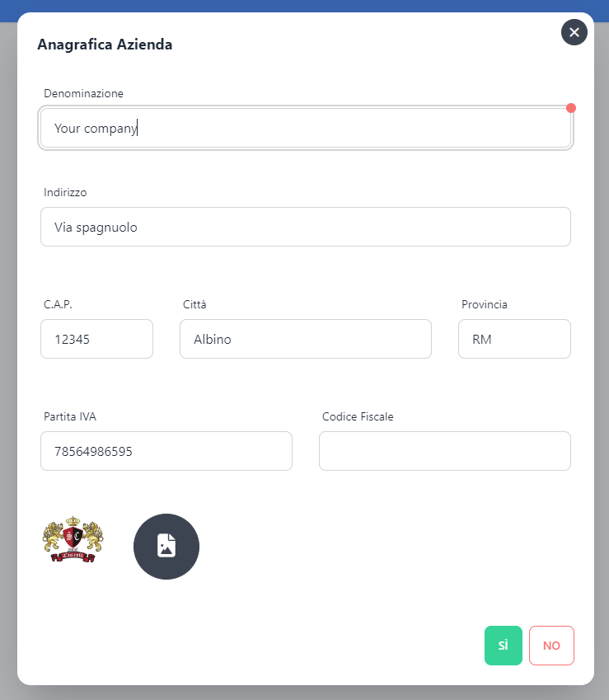Click the Codice Fiscale label

pyautogui.click(x=358, y=416)
